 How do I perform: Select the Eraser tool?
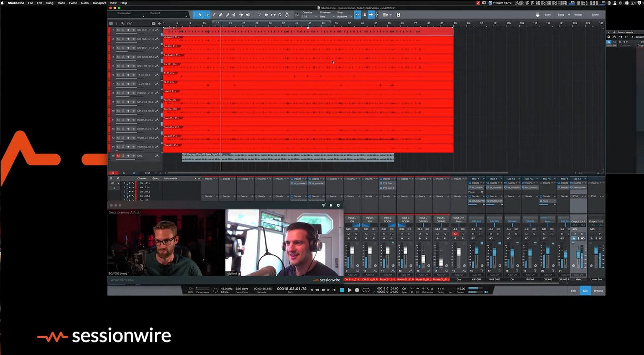pos(221,15)
